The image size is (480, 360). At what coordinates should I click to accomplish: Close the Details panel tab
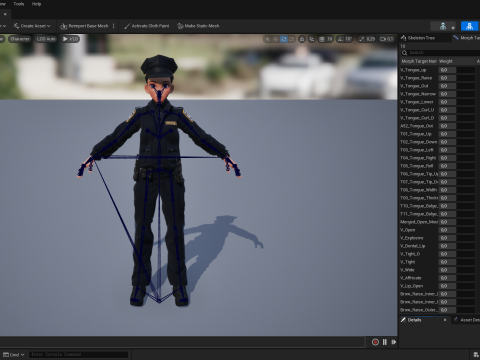tap(445, 320)
